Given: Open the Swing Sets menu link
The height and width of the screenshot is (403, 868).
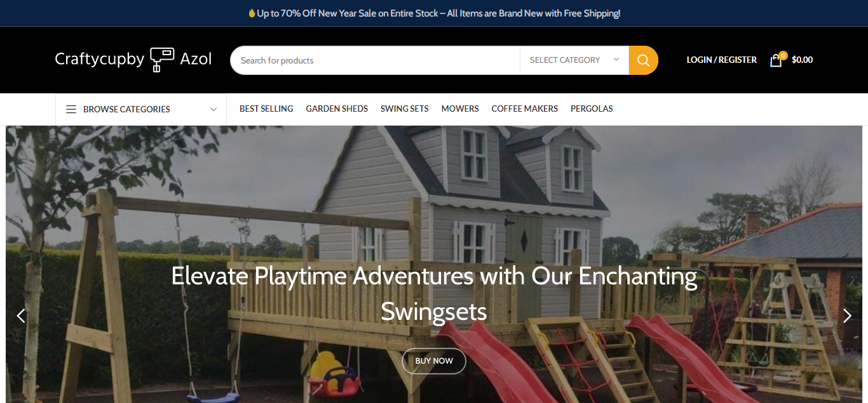Looking at the screenshot, I should point(405,109).
